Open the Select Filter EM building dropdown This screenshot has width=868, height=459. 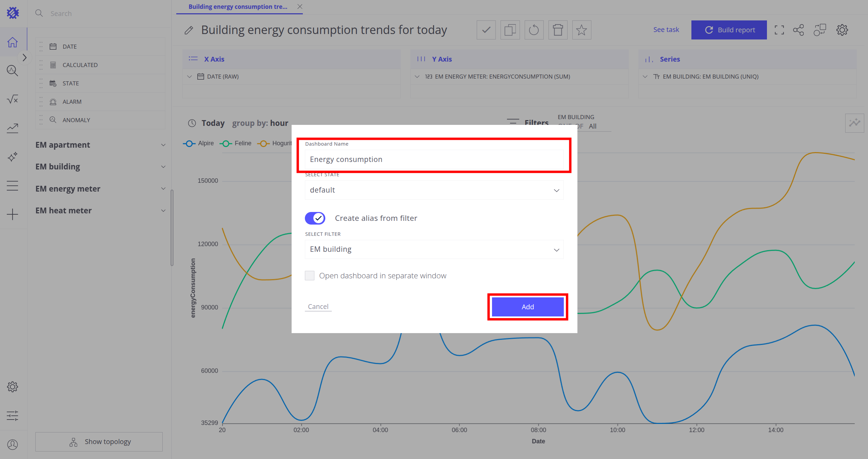click(x=434, y=249)
